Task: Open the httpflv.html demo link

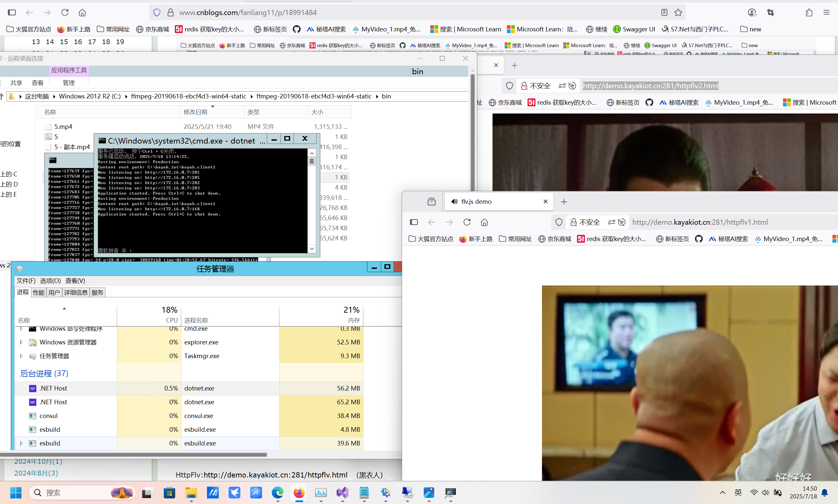Action: click(275, 475)
